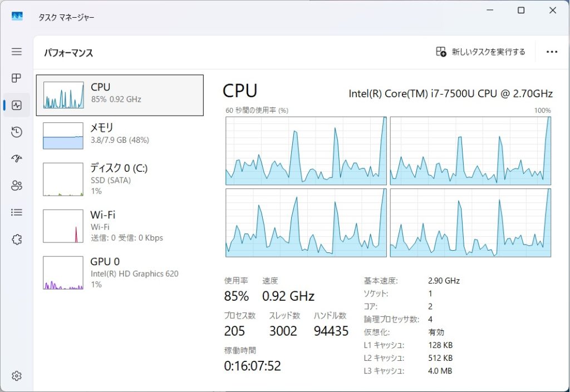Click 送信: 0 受信: 0 Kbps text
Screen dimensions: 570x392
pos(127,238)
